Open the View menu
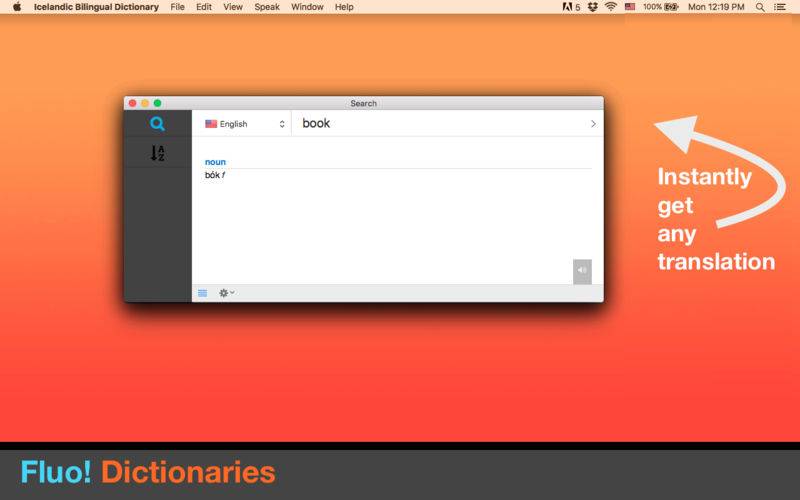800x500 pixels. coord(233,7)
